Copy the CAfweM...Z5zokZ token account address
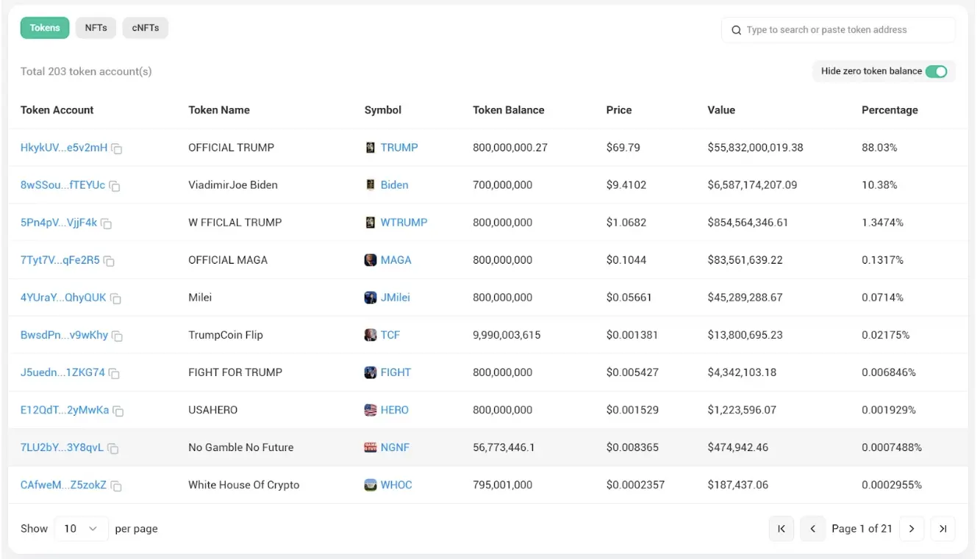Image resolution: width=980 pixels, height=559 pixels. (116, 486)
